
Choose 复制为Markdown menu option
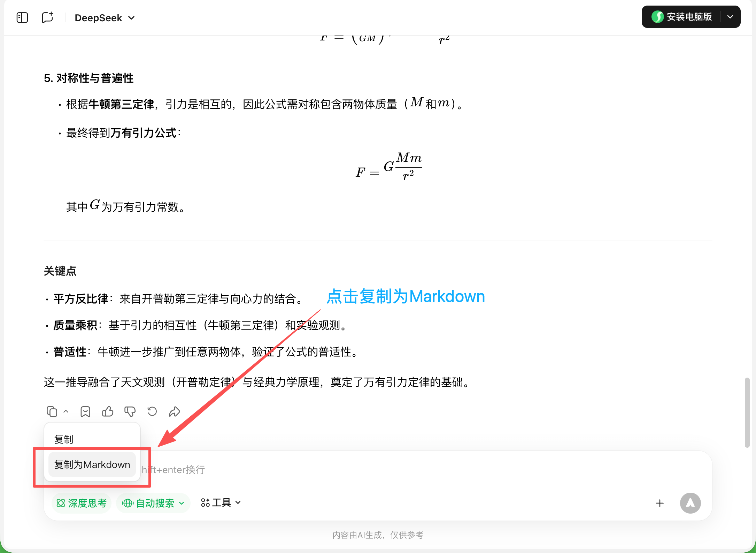click(92, 464)
